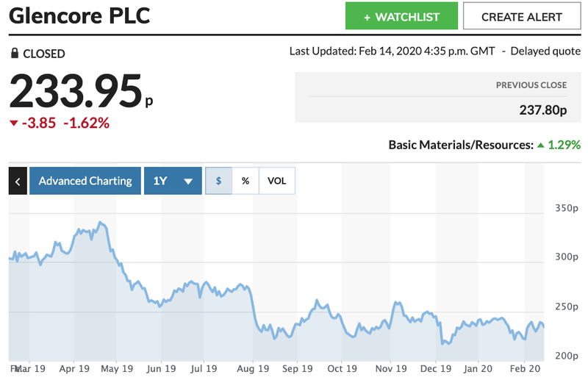This screenshot has width=588, height=380.
Task: Click the Jul 19 axis label
Action: click(204, 369)
